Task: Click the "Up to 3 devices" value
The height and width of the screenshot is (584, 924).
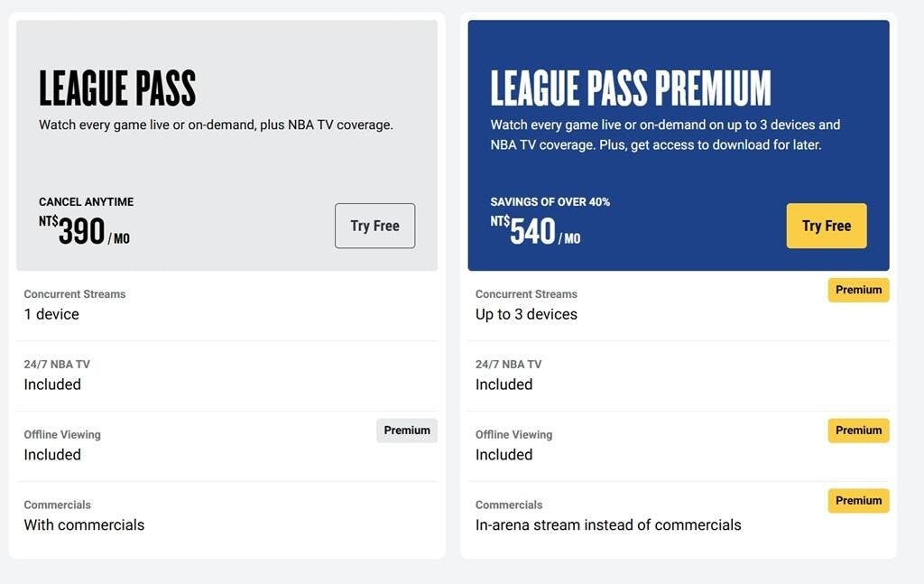Action: click(526, 314)
